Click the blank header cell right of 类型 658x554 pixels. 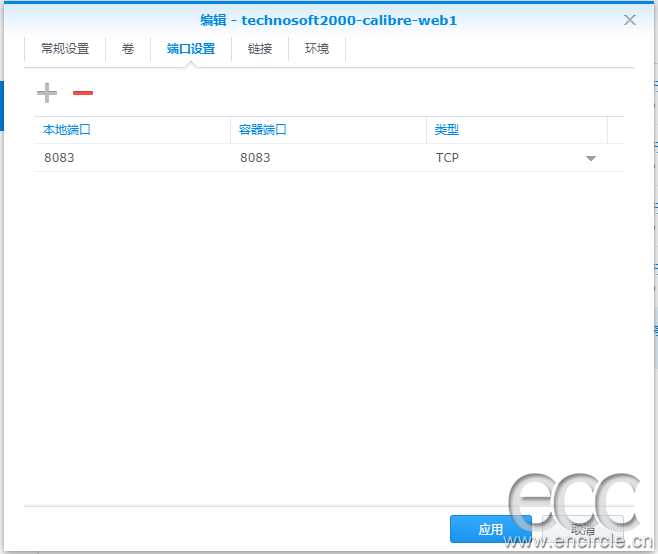pyautogui.click(x=616, y=130)
